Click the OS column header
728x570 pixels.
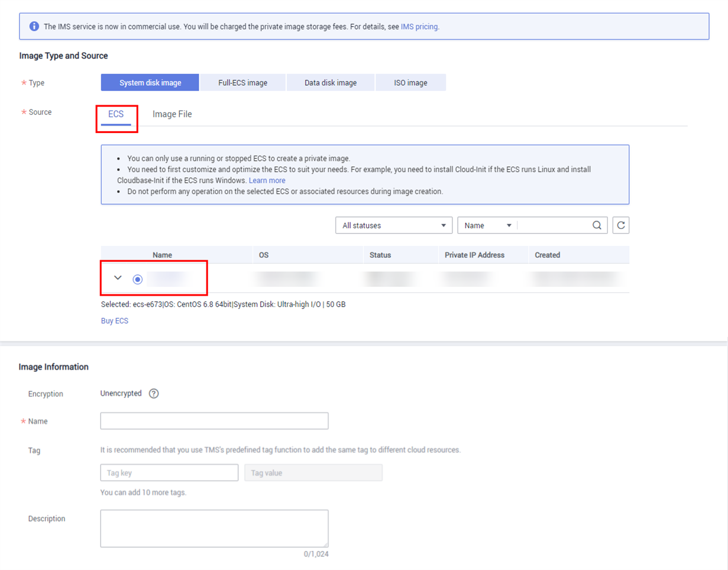[x=264, y=255]
